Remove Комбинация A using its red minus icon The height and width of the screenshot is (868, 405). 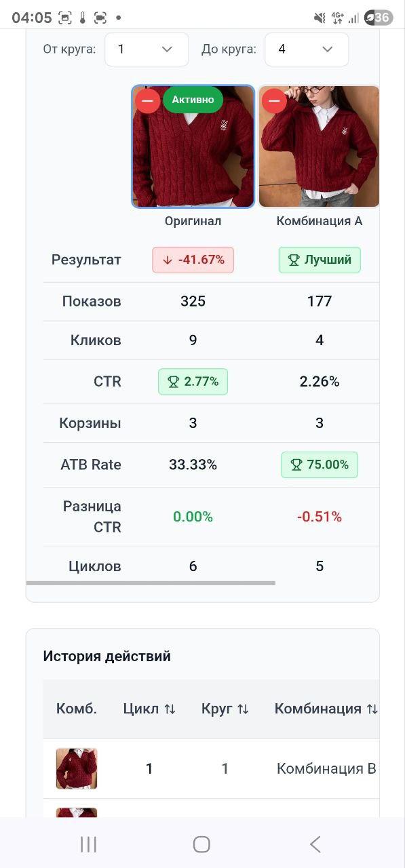pos(273,100)
